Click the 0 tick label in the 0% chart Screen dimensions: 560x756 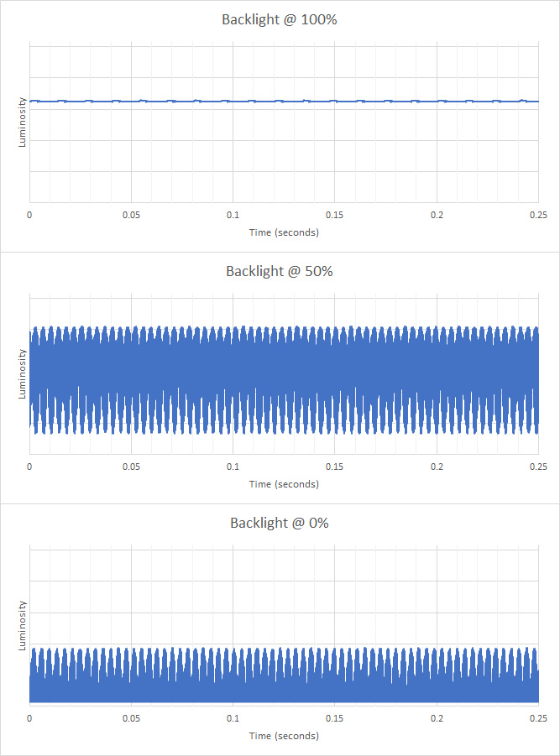(29, 719)
